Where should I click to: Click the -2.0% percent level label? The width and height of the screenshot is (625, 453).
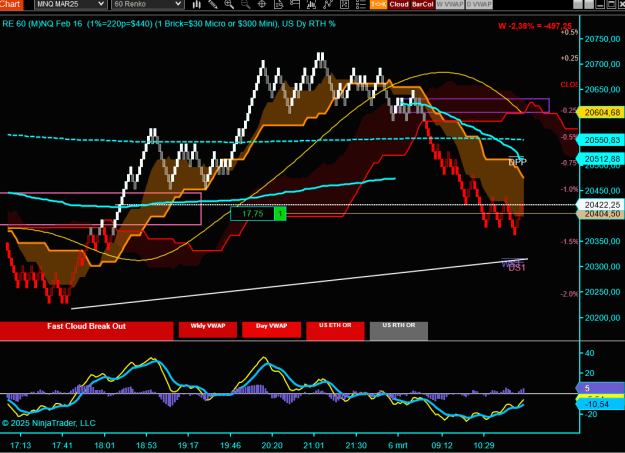pos(569,294)
